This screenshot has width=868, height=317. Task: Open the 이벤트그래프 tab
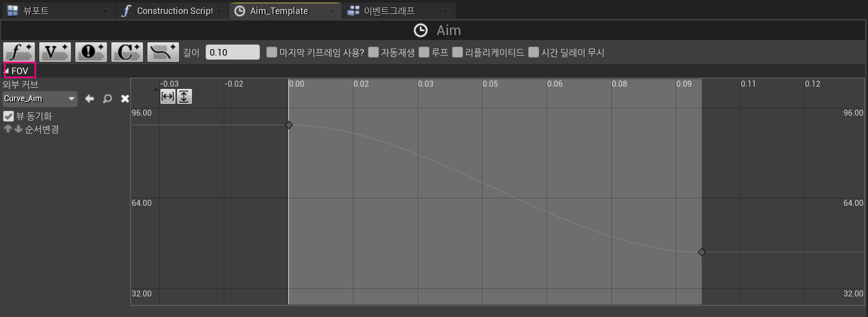click(x=398, y=11)
